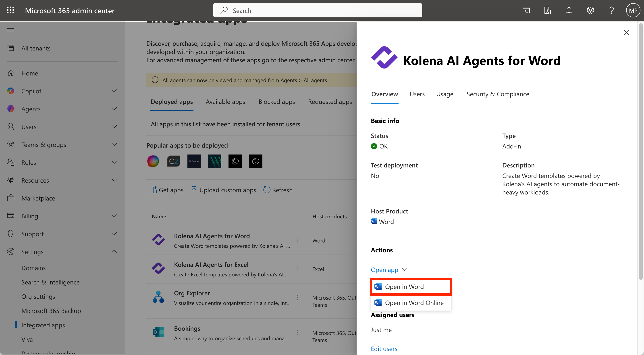
Task: Open the app launcher waffle icon
Action: 10,10
